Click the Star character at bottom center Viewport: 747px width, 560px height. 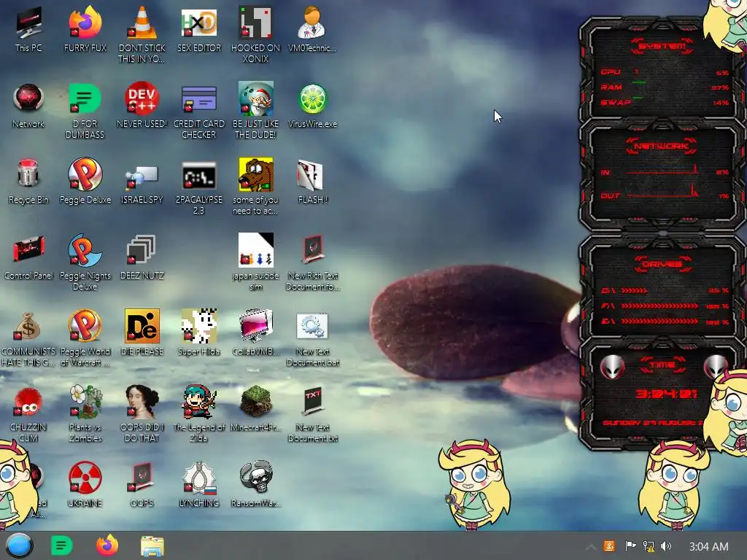pyautogui.click(x=473, y=484)
